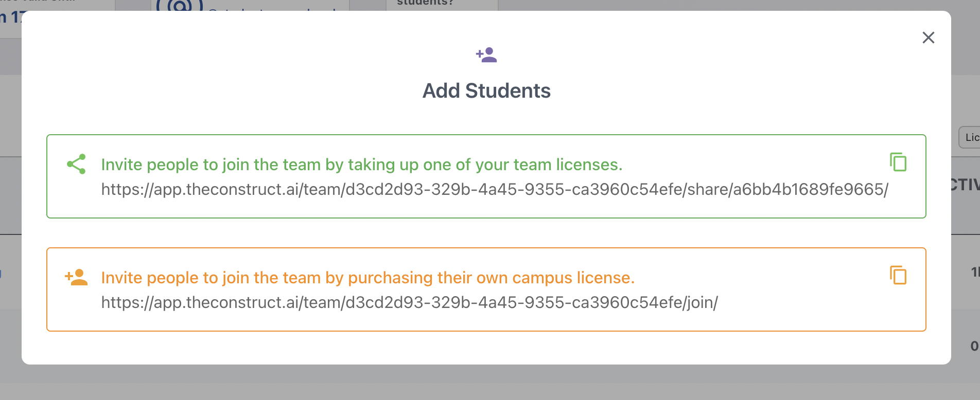This screenshot has width=980, height=400.
Task: Copy the team license share link
Action: (898, 162)
